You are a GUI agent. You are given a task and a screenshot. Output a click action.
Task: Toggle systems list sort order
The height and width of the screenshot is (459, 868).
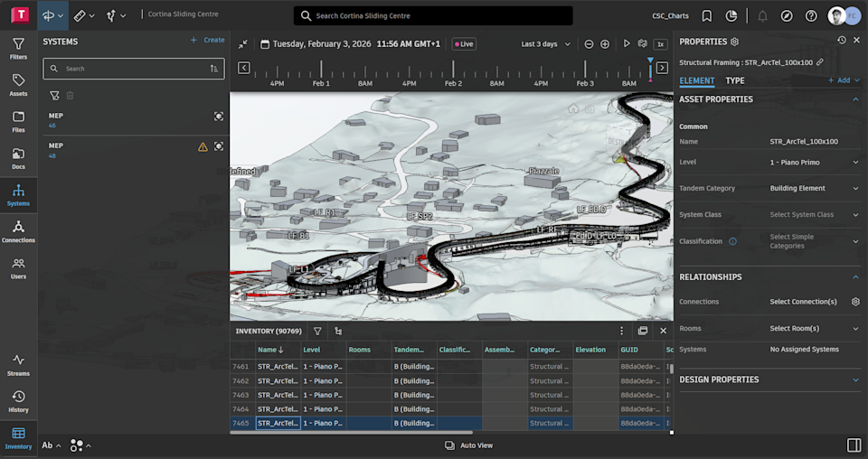pyautogui.click(x=214, y=69)
